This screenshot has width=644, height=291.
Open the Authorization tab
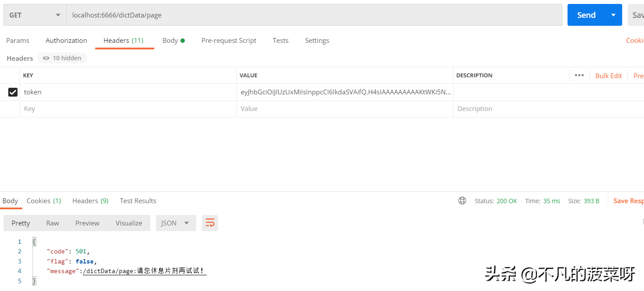(x=66, y=41)
